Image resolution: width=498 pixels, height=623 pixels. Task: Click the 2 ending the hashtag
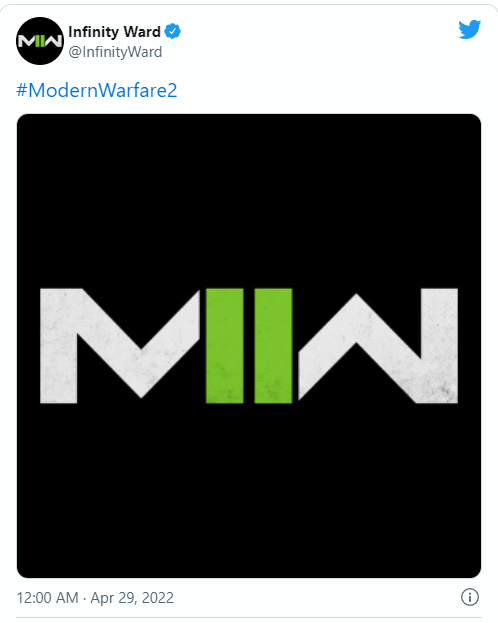click(172, 90)
